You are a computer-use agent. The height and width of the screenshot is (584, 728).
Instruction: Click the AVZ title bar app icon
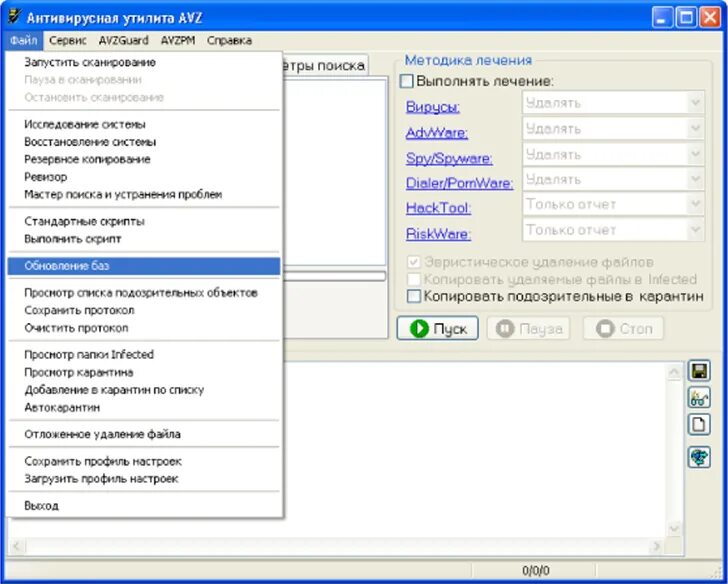15,17
